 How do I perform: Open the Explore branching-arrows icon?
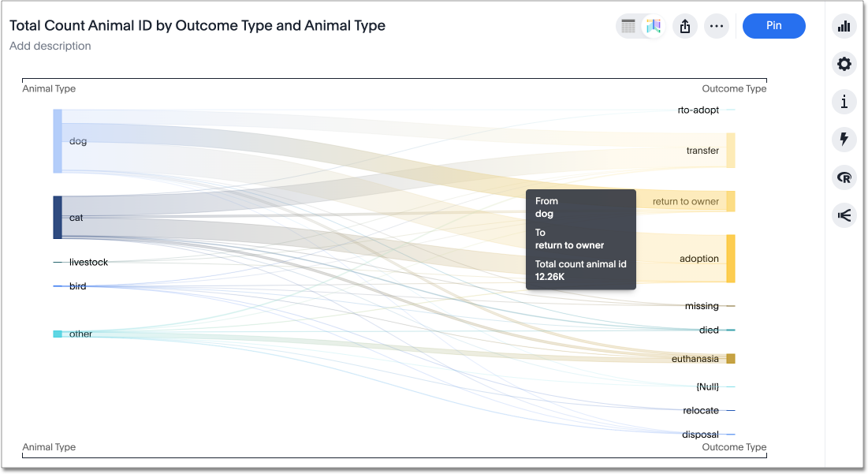(x=844, y=215)
